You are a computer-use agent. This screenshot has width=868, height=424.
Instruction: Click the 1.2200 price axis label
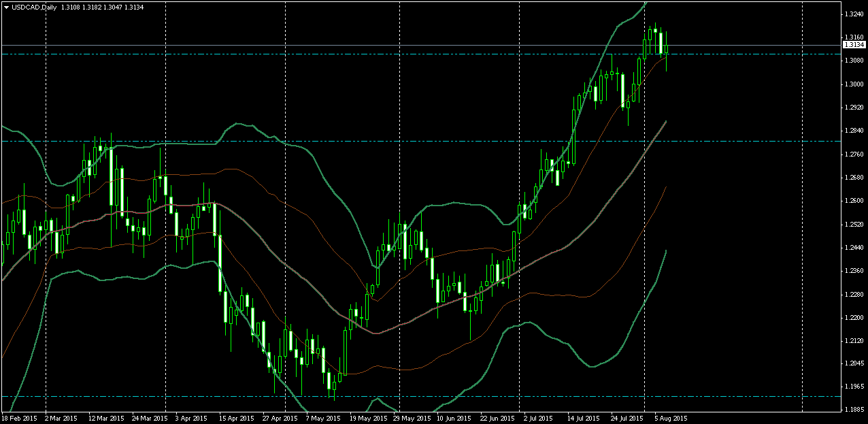pos(853,318)
